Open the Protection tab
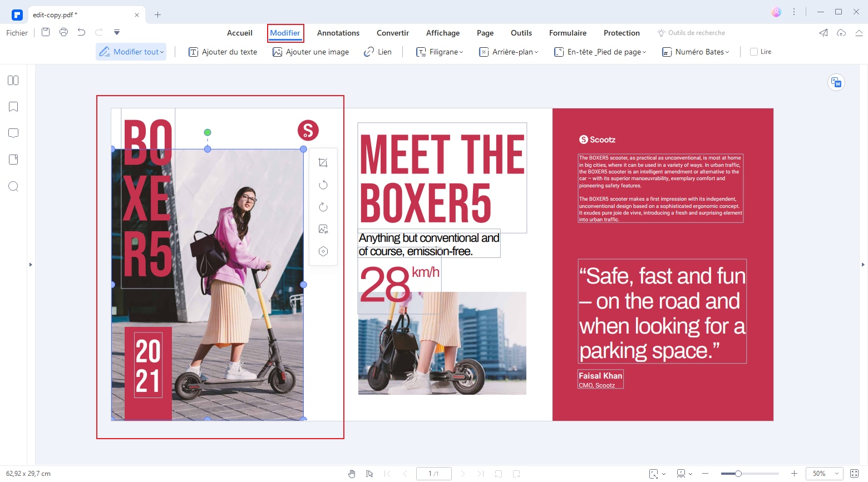 [622, 33]
